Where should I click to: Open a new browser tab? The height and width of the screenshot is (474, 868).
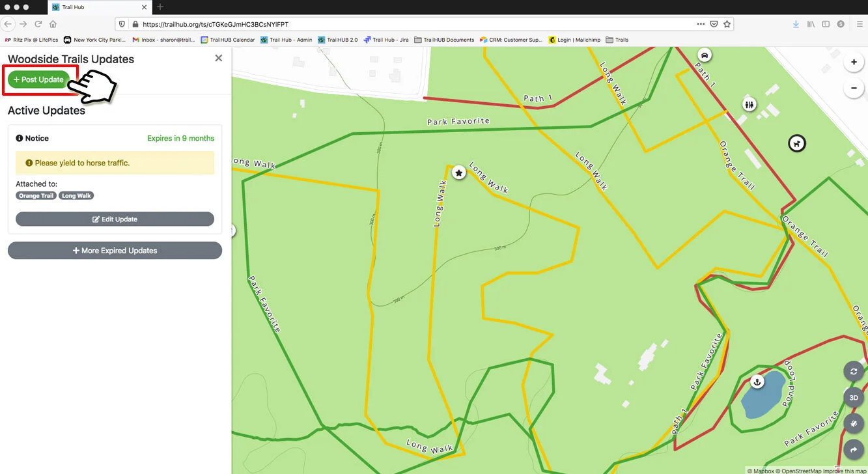click(x=160, y=7)
